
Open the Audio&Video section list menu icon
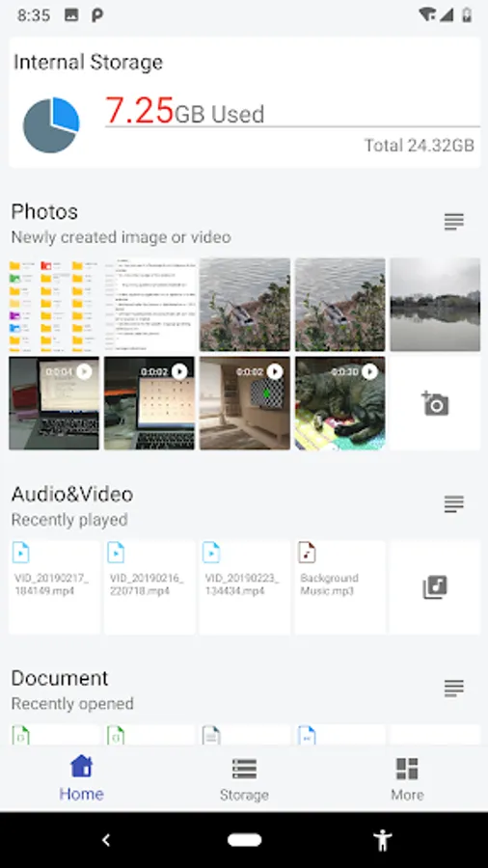tap(453, 504)
